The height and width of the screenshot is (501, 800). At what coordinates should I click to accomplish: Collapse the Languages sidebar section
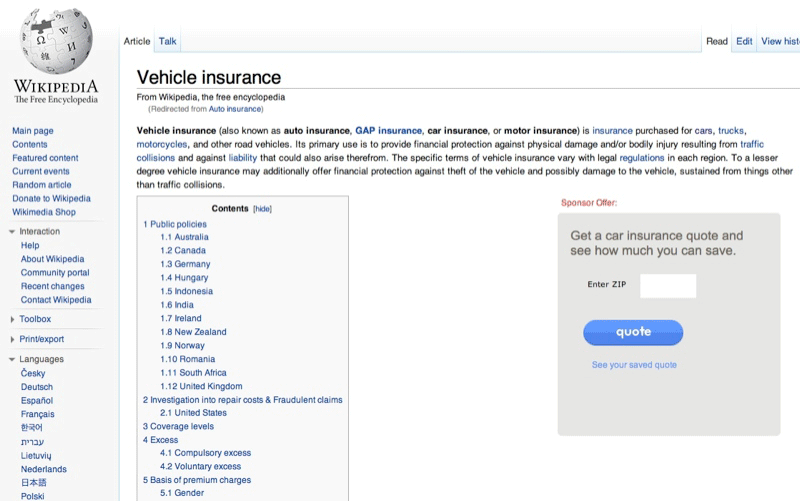tap(12, 359)
